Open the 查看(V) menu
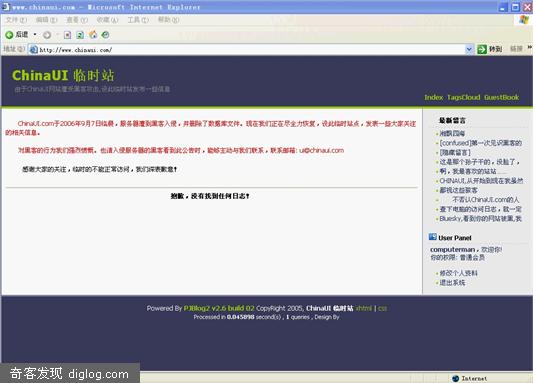This screenshot has height=383, width=533. 77,20
